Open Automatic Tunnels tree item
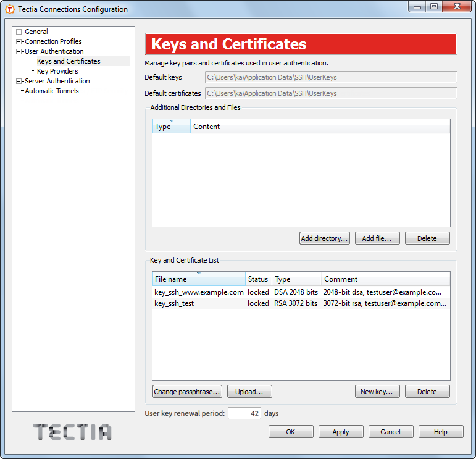Viewport: 476px width, 459px height. pyautogui.click(x=52, y=91)
